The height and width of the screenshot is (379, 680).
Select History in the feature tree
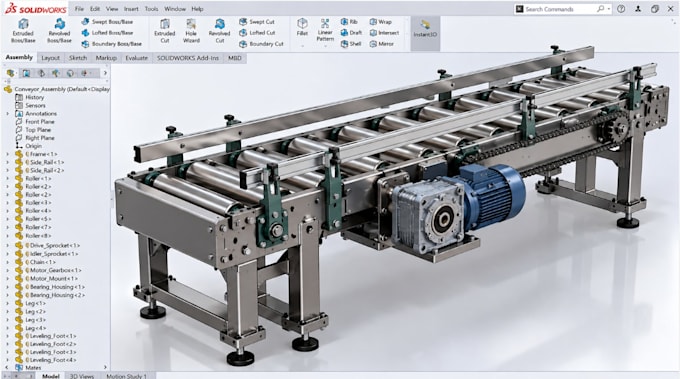click(x=29, y=97)
